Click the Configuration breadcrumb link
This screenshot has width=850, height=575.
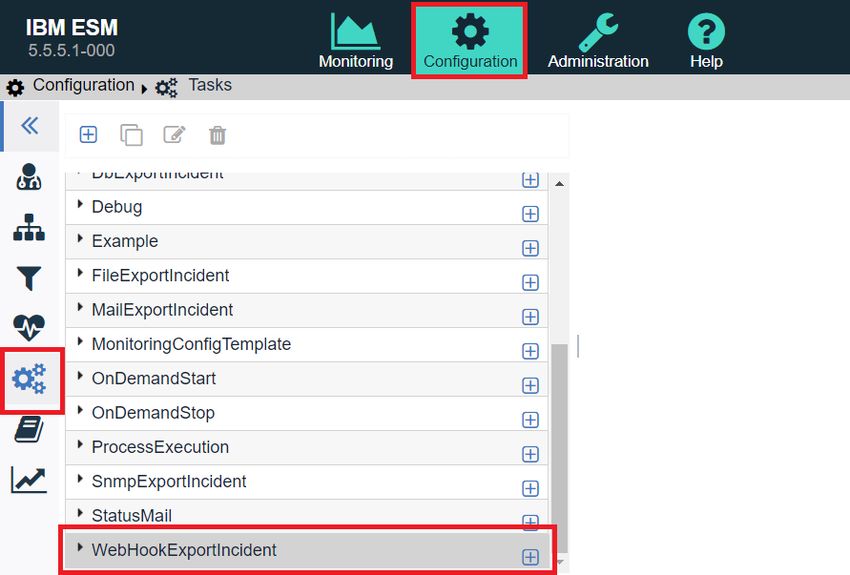coord(83,85)
